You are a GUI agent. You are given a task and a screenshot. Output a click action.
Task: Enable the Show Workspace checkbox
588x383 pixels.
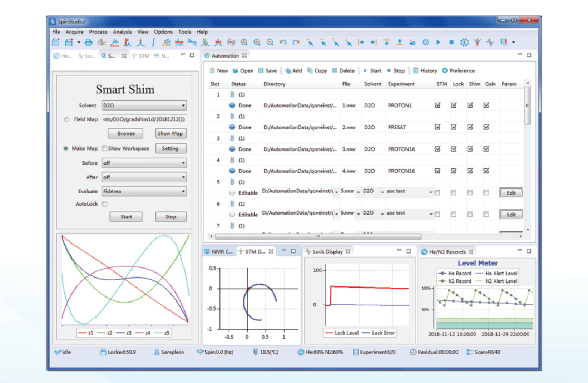[105, 149]
